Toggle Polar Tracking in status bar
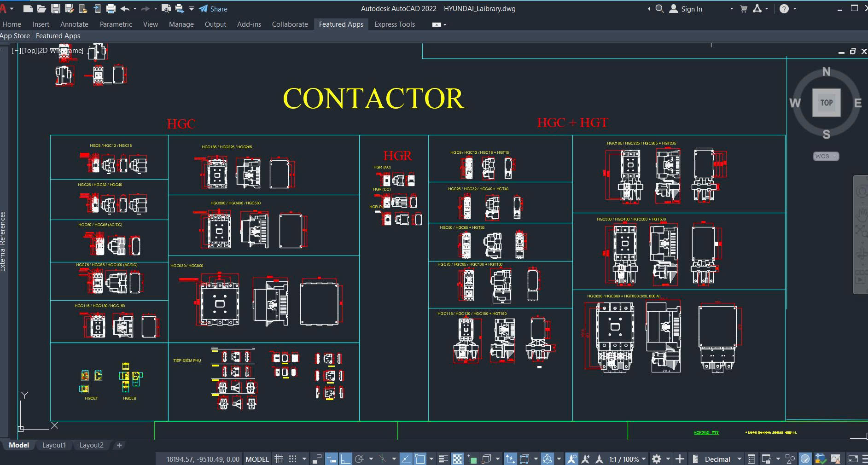Screen dimensions: 868x465 [x=360, y=459]
